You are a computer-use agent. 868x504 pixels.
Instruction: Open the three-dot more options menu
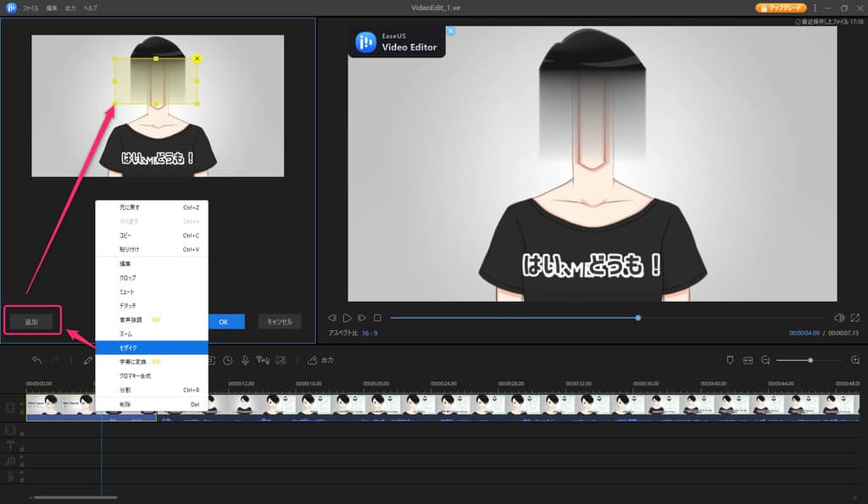[815, 8]
